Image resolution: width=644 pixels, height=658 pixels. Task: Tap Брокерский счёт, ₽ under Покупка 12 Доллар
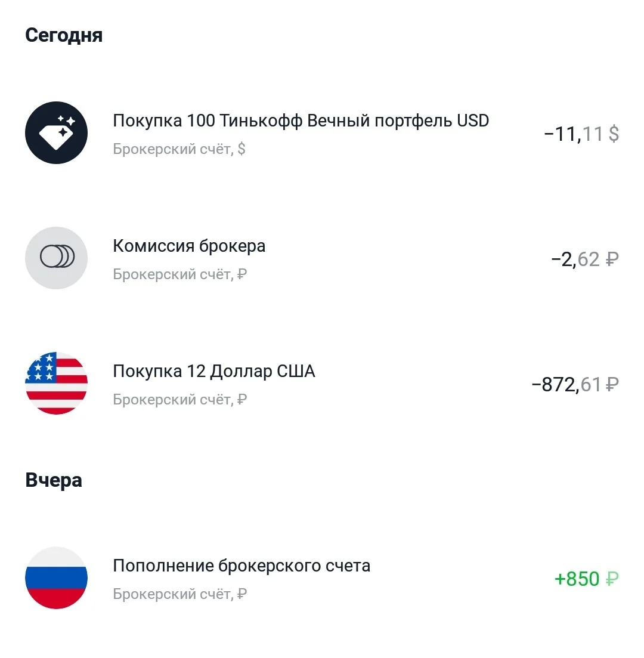(180, 400)
